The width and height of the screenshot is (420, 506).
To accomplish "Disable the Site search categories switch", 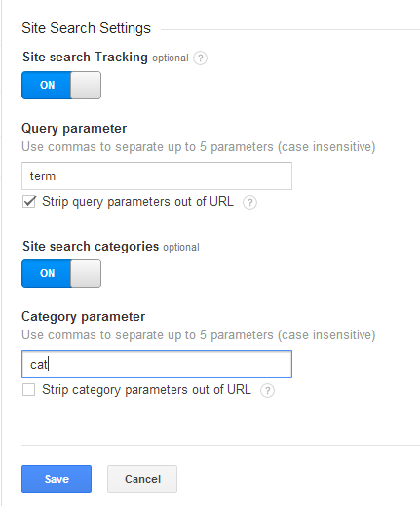I will [x=61, y=273].
